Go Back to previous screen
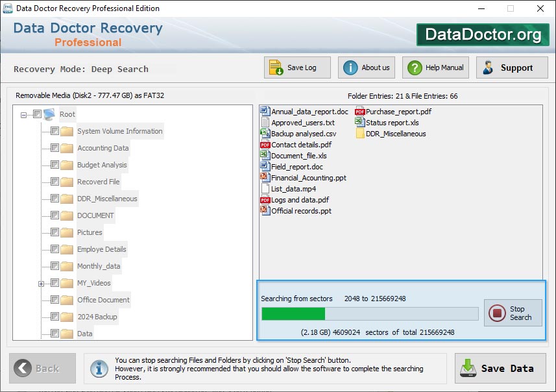This screenshot has height=392, width=556. [43, 368]
